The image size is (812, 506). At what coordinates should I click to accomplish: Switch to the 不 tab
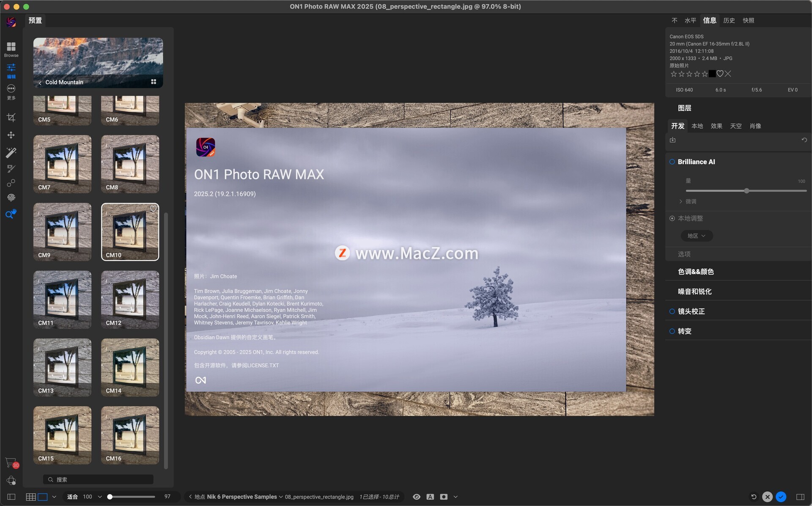[x=675, y=20]
